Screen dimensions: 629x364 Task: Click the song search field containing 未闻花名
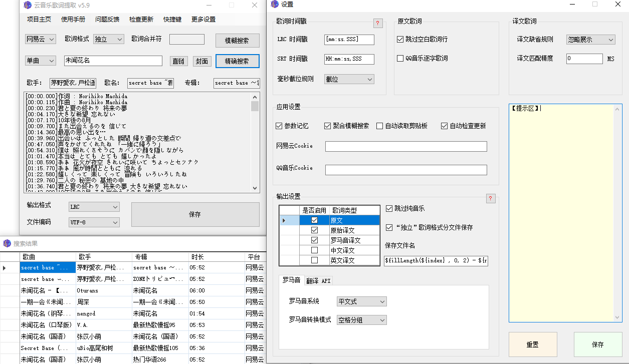click(113, 61)
